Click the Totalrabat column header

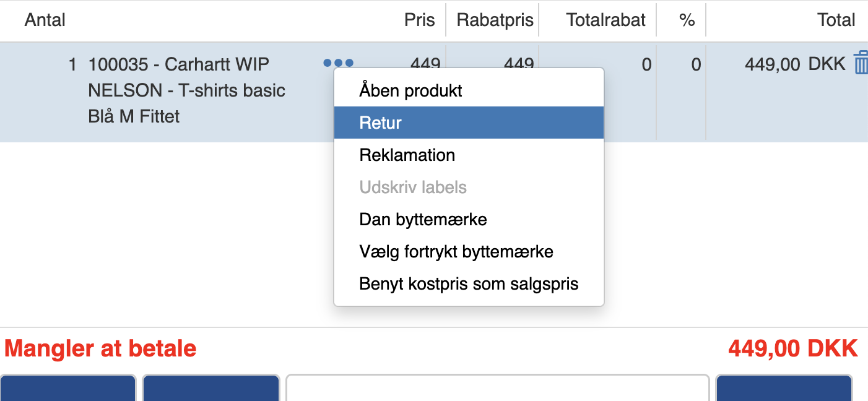click(605, 20)
